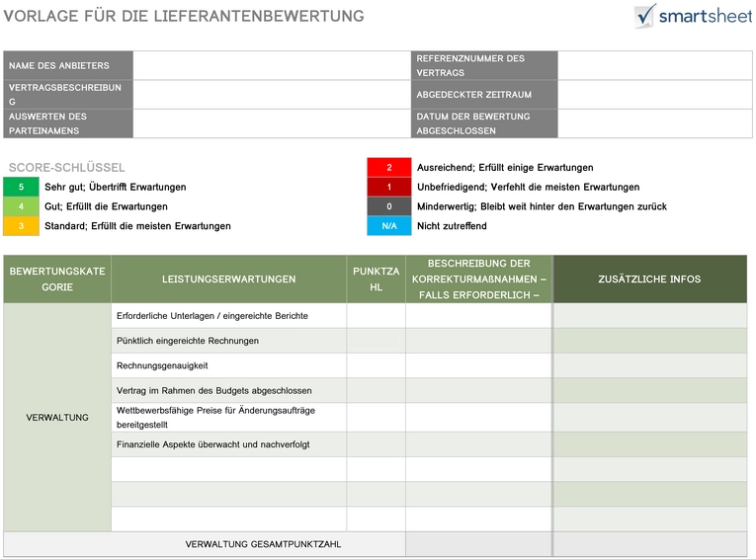Click the 'Score-Schlüssel' heading

(x=66, y=167)
